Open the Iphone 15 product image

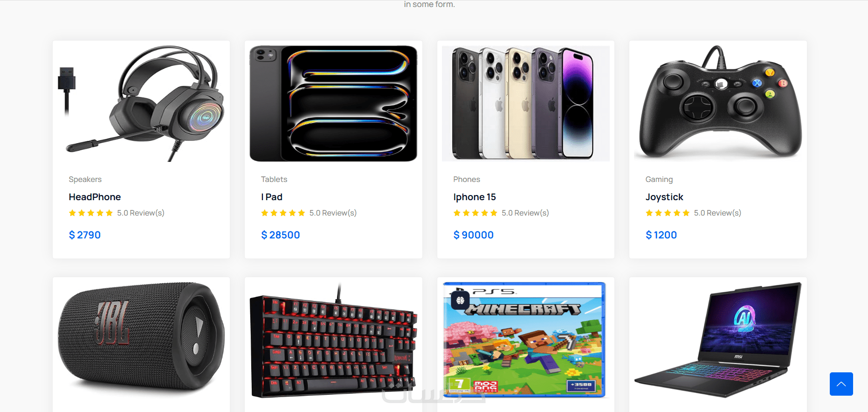pyautogui.click(x=526, y=104)
